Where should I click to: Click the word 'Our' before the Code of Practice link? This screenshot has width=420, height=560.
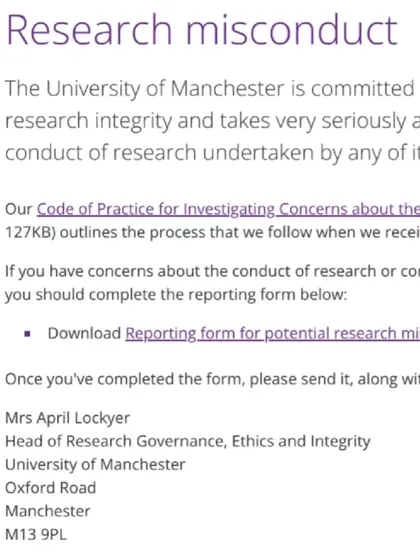point(19,209)
